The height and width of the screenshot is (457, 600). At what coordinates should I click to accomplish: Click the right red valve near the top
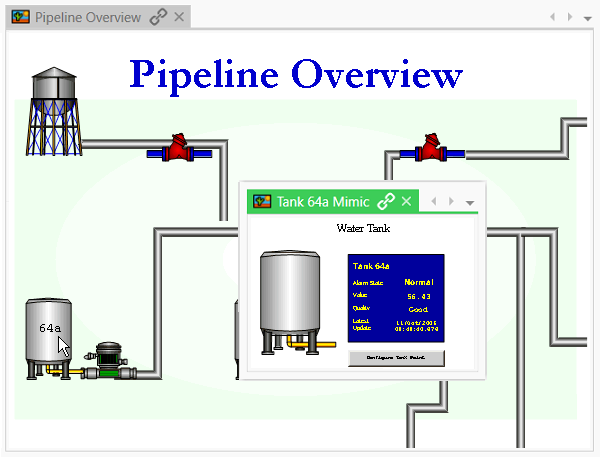431,149
